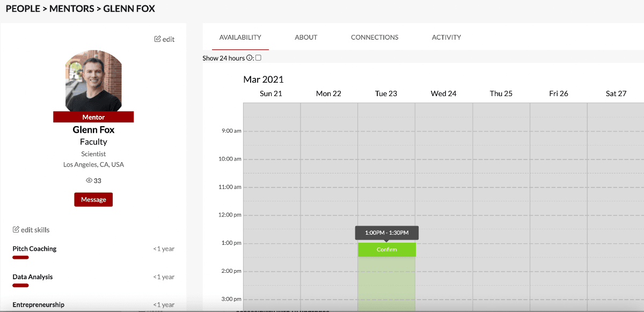Image resolution: width=644 pixels, height=312 pixels.
Task: Select the Availability tab
Action: [240, 38]
